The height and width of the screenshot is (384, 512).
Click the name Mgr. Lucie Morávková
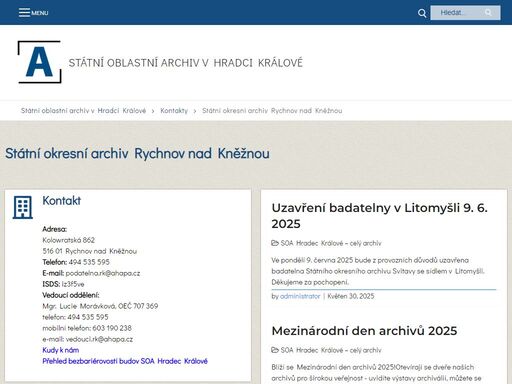click(79, 306)
